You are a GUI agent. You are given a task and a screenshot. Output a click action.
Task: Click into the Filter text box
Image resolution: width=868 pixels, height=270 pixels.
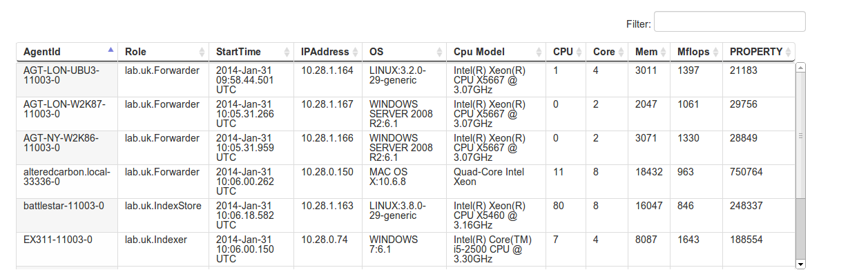click(x=729, y=21)
